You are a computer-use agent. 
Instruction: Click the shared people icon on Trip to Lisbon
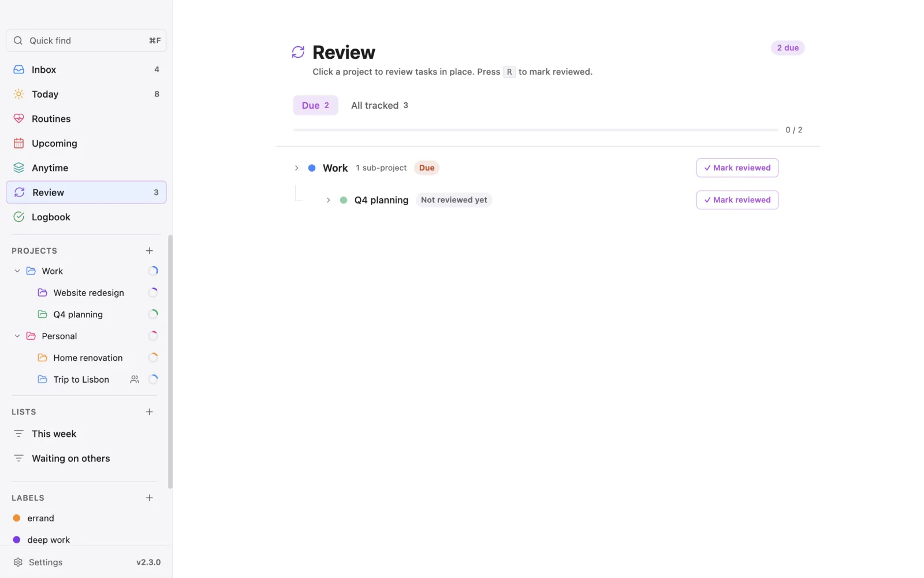[x=135, y=380]
